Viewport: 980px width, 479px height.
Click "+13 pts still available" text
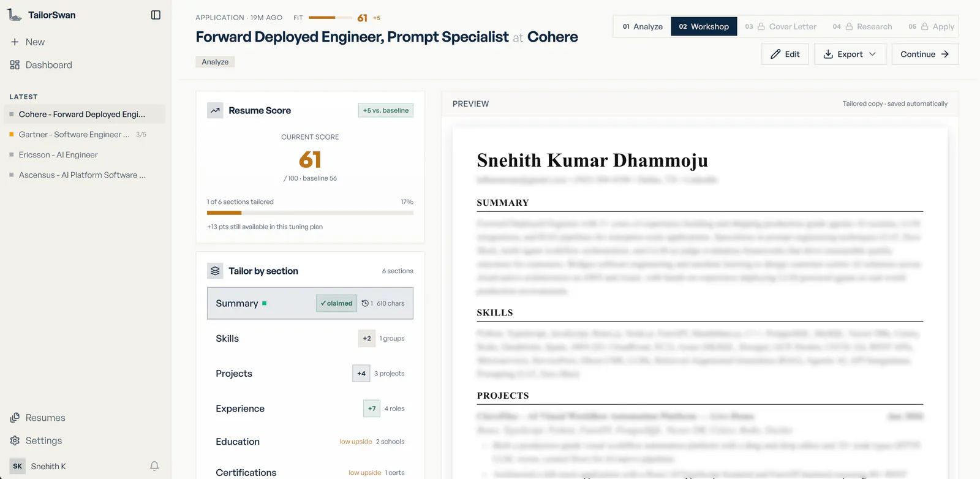(x=265, y=227)
